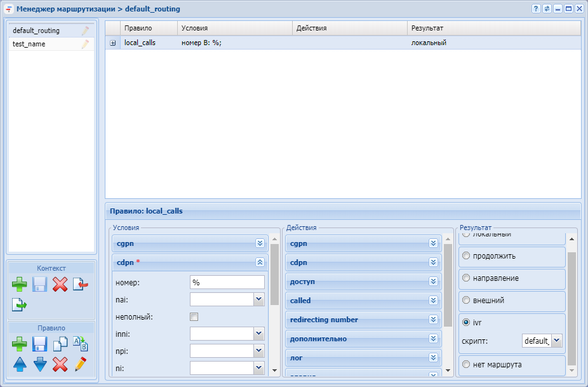Click the export context icon with green arrow
This screenshot has height=387, width=588.
(20, 305)
